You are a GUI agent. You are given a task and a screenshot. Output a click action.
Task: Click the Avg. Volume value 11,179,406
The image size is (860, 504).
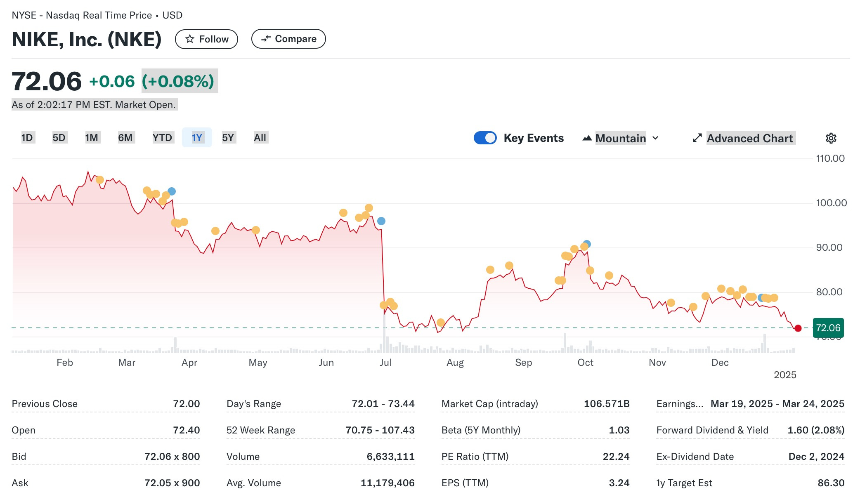387,483
